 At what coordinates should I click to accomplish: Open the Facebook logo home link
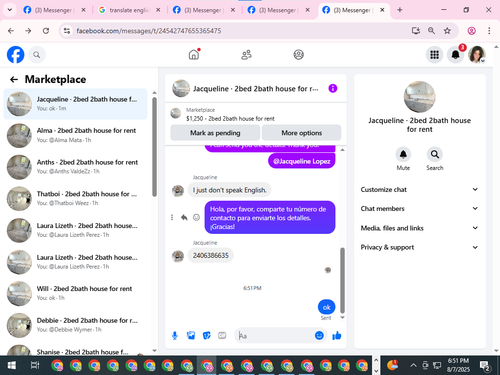16,55
